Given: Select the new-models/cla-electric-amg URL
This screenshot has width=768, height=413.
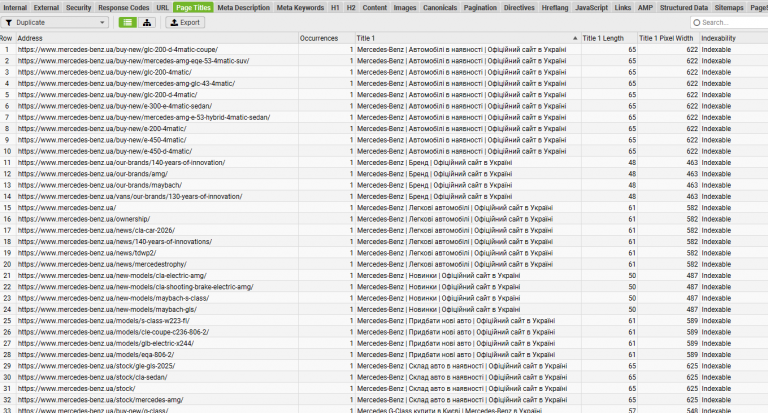Looking at the screenshot, I should point(112,275).
